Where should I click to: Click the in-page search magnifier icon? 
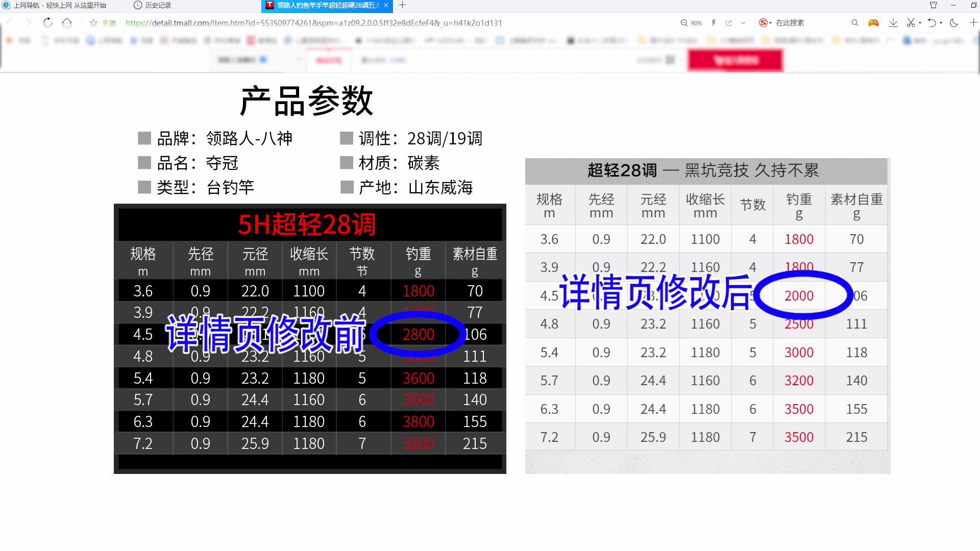[x=854, y=22]
